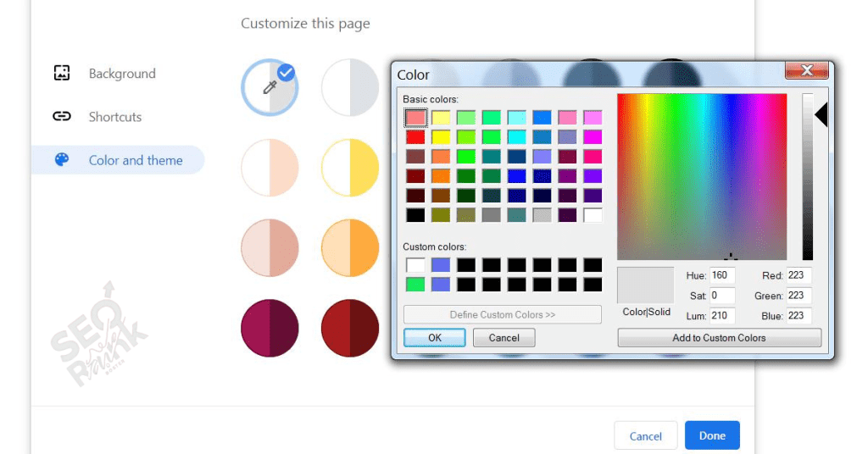This screenshot has width=868, height=454.
Task: Pick the hot pink basic color swatch
Action: [x=593, y=156]
